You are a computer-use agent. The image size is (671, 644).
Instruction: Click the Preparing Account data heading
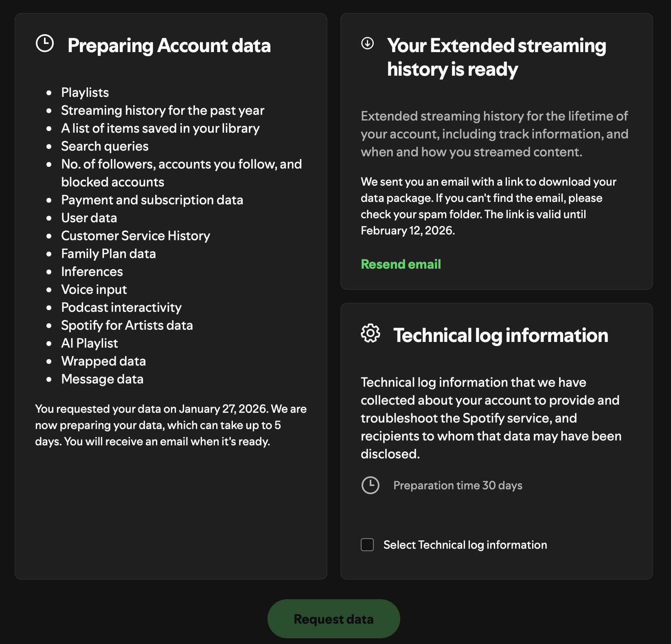tap(169, 45)
